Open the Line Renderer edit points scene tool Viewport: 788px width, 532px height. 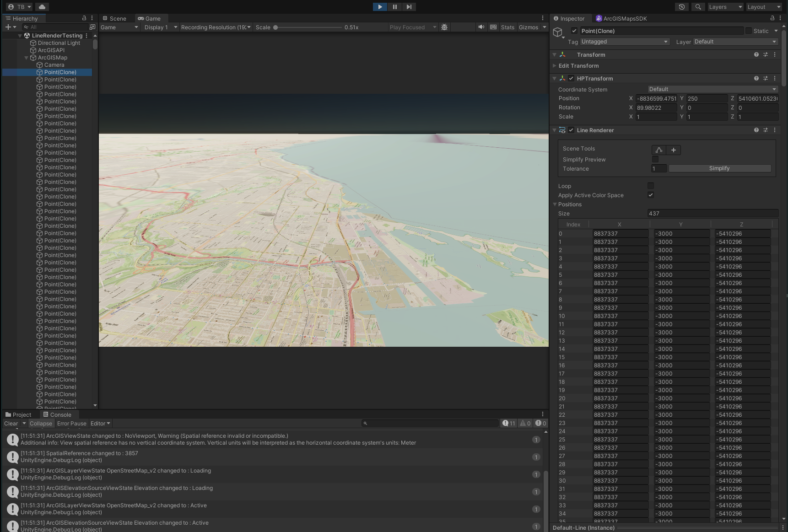coord(658,150)
